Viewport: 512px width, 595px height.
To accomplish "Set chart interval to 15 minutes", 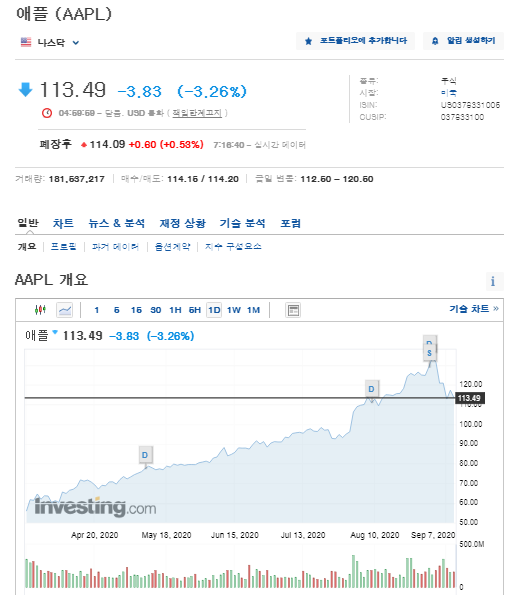I will [x=136, y=310].
